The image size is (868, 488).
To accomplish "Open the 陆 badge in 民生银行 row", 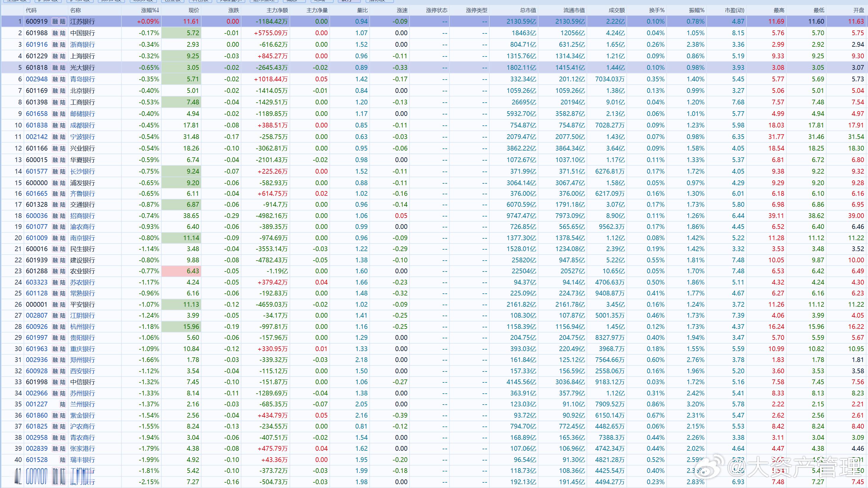I will pyautogui.click(x=63, y=249).
